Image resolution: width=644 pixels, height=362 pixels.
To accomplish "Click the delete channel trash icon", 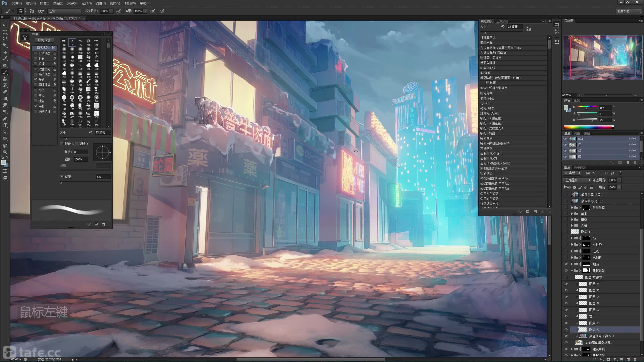I will click(x=635, y=163).
